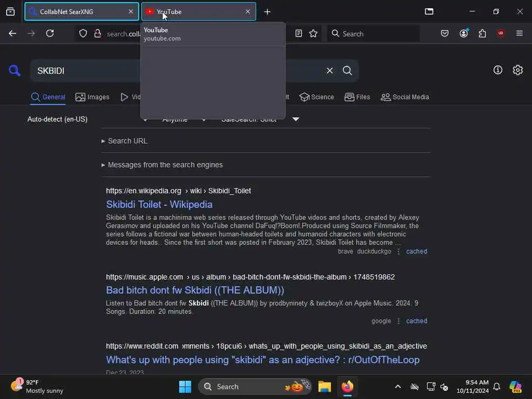Clear the search query with X
532x399 pixels.
coord(329,71)
